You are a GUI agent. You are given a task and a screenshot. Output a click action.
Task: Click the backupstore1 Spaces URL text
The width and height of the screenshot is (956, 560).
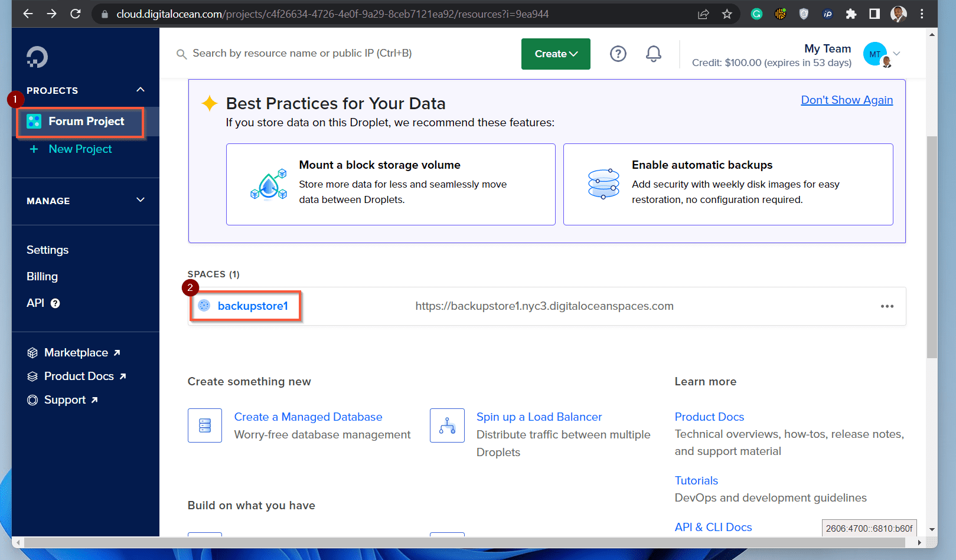[544, 306]
